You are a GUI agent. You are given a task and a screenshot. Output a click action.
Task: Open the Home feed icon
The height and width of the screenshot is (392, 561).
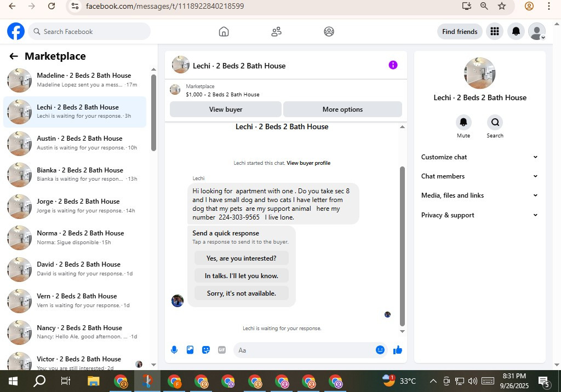click(x=224, y=31)
